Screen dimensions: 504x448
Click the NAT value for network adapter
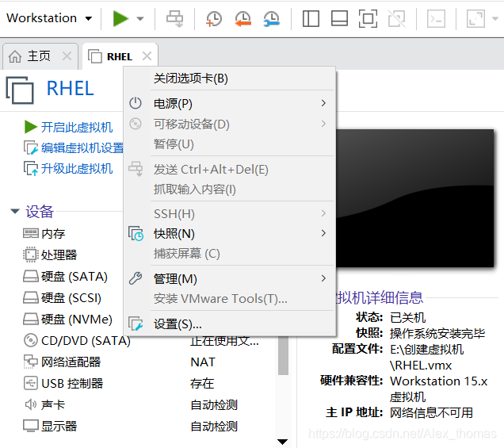pos(203,362)
